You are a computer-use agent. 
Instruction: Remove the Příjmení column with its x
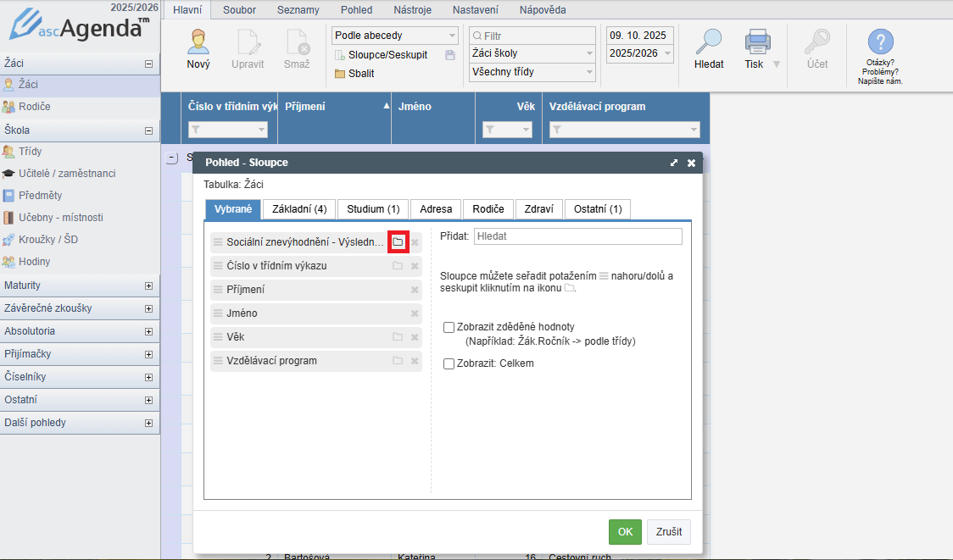point(415,290)
